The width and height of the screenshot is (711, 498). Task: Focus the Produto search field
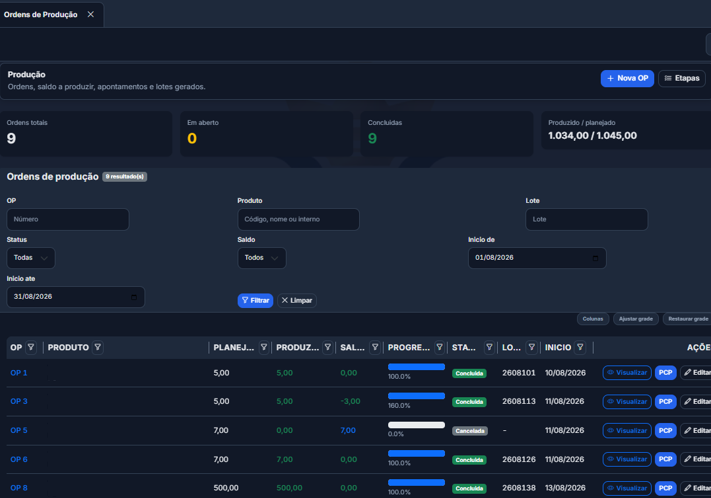click(298, 220)
